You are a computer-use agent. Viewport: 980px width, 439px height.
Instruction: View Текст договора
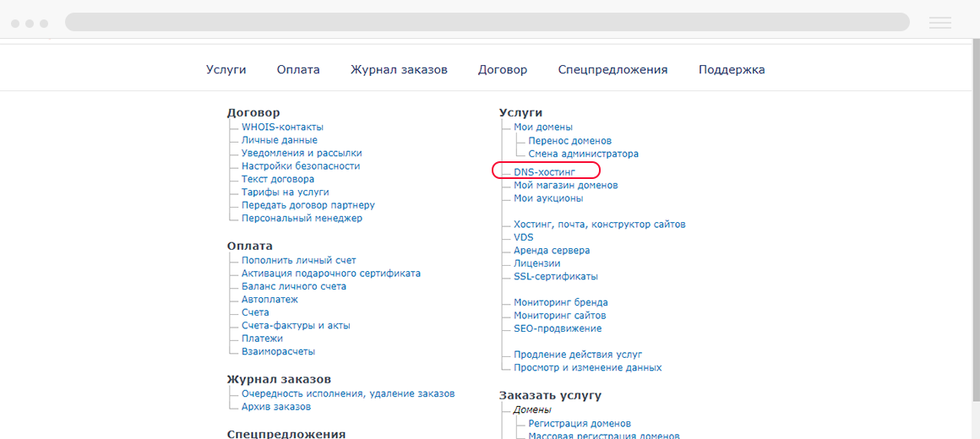click(x=278, y=179)
